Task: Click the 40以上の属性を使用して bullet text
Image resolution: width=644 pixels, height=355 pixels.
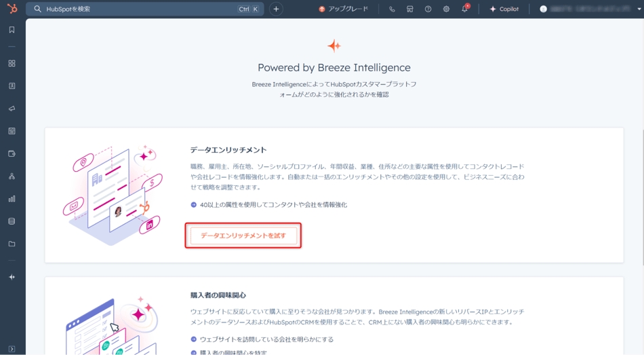Action: coord(273,205)
